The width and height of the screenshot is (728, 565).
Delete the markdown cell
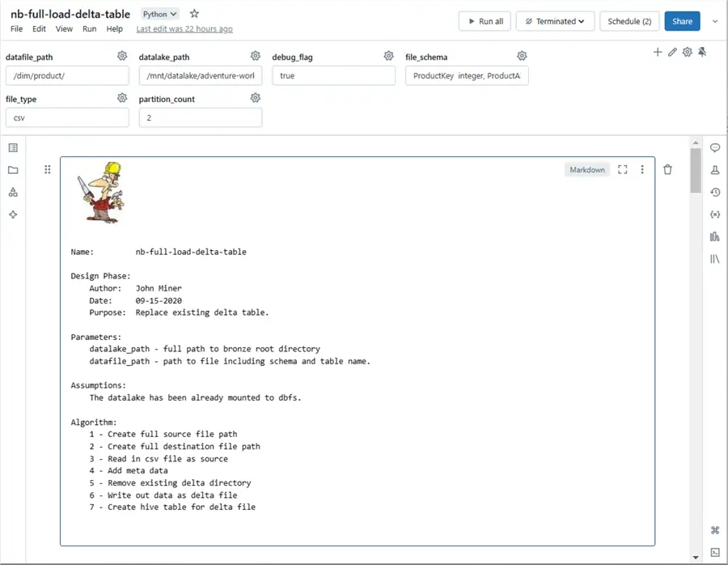[667, 170]
